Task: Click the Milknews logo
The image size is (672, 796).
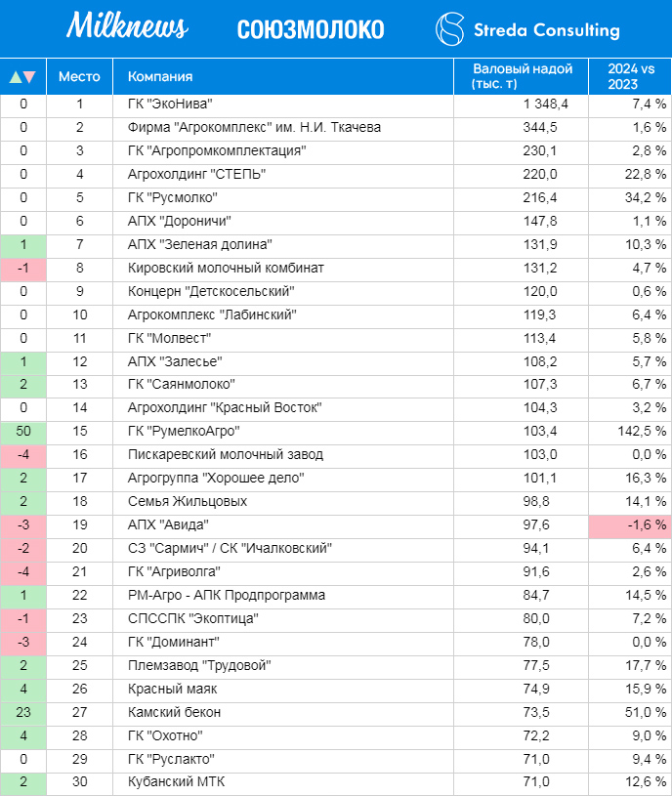Action: coord(127,26)
